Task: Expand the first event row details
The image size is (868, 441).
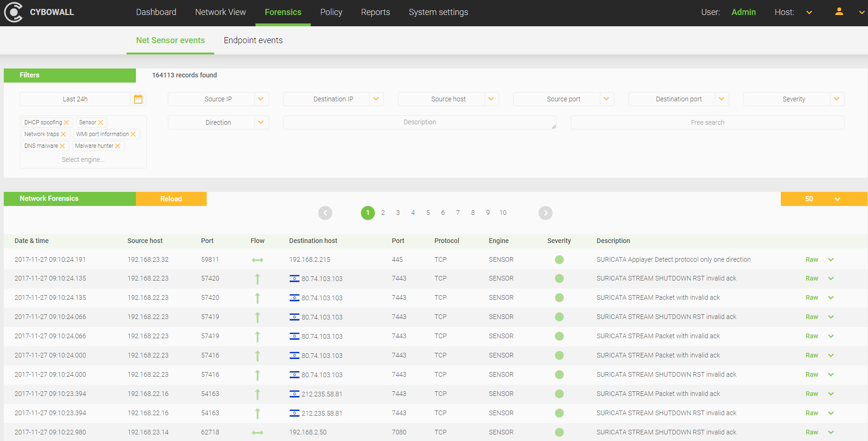Action: (831, 259)
